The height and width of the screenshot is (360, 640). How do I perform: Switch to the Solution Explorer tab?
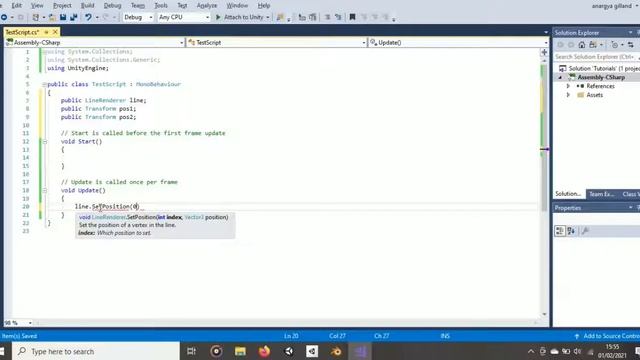coord(568,194)
